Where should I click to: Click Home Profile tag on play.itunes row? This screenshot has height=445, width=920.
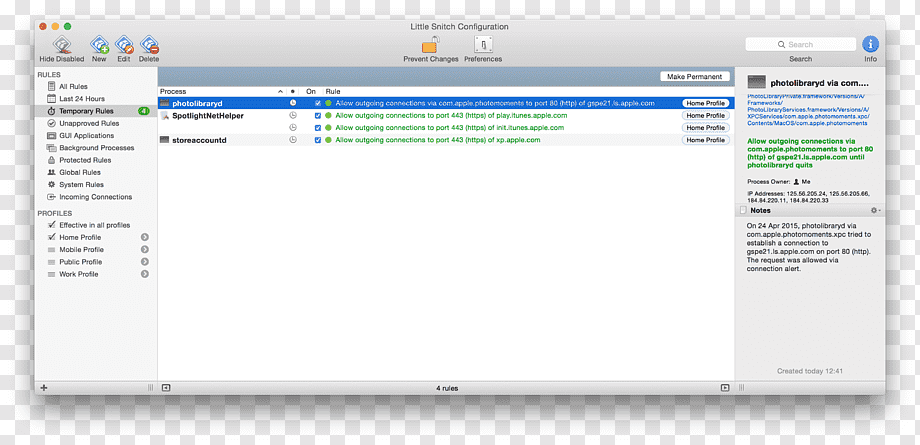(706, 116)
